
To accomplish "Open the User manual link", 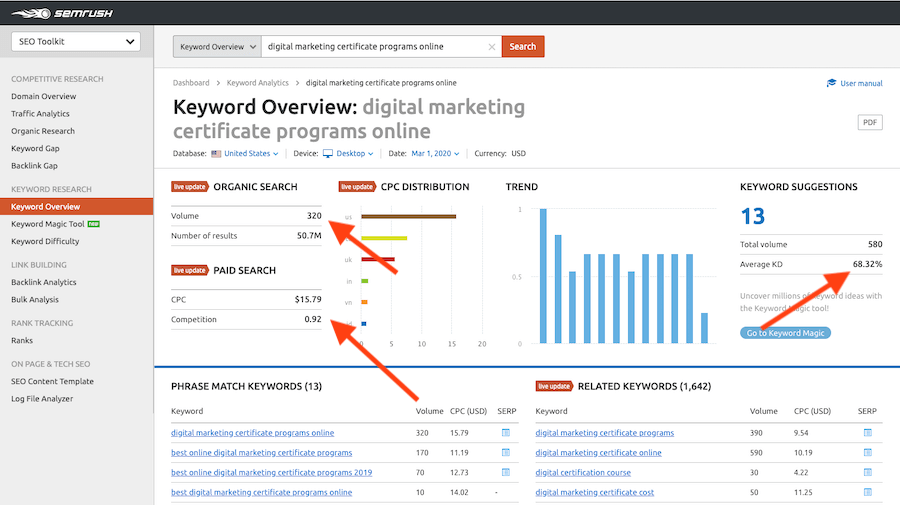I will 861,83.
